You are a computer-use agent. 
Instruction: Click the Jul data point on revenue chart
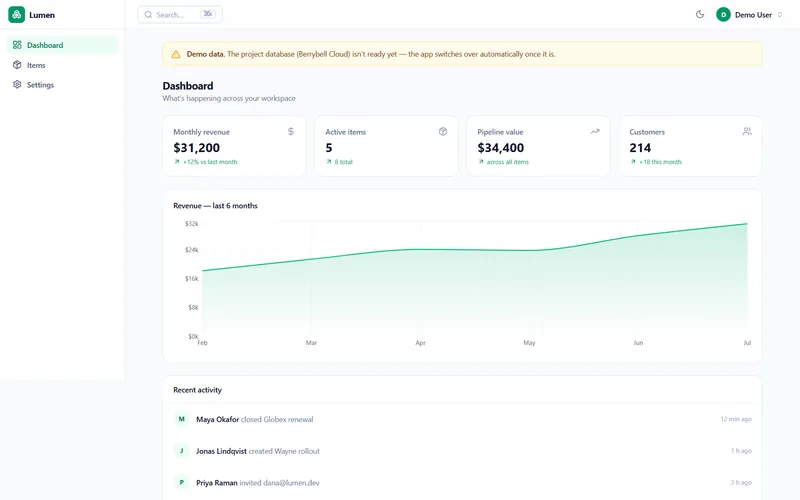click(x=747, y=223)
